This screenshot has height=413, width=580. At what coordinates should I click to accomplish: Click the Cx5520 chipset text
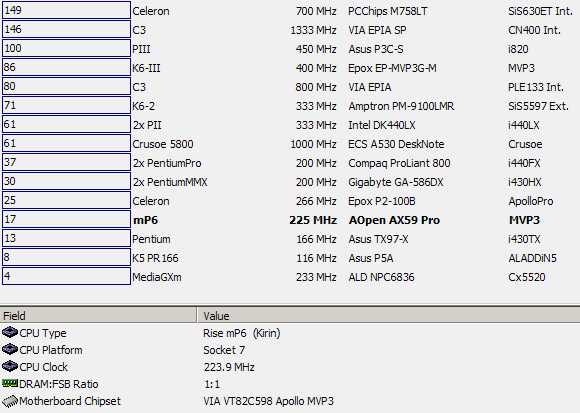(527, 277)
